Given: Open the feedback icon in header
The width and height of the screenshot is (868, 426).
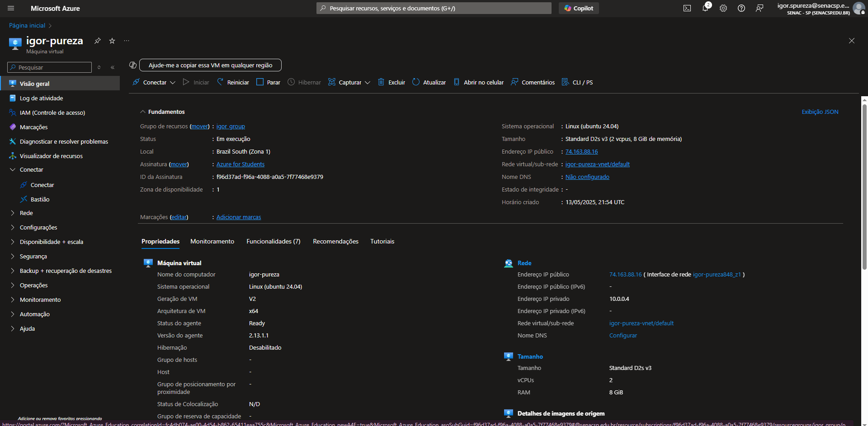Looking at the screenshot, I should 759,8.
